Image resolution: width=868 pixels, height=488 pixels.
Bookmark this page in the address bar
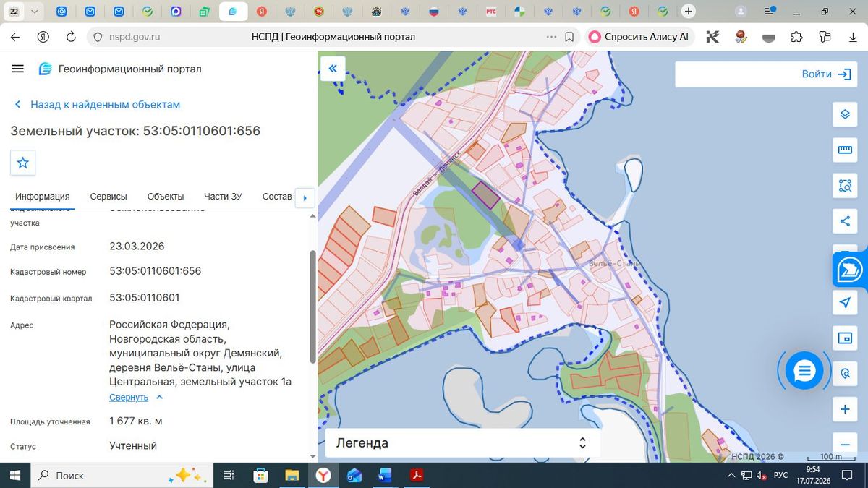[570, 37]
